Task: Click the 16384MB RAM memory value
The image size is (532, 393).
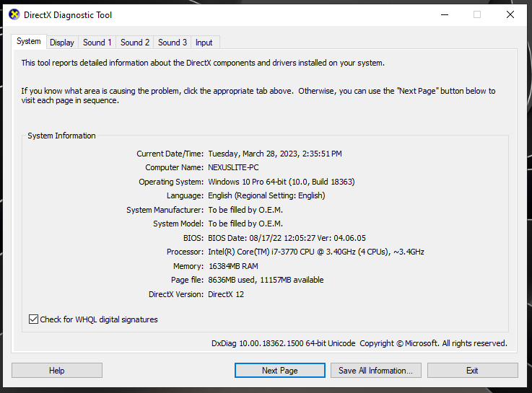Action: [x=233, y=266]
